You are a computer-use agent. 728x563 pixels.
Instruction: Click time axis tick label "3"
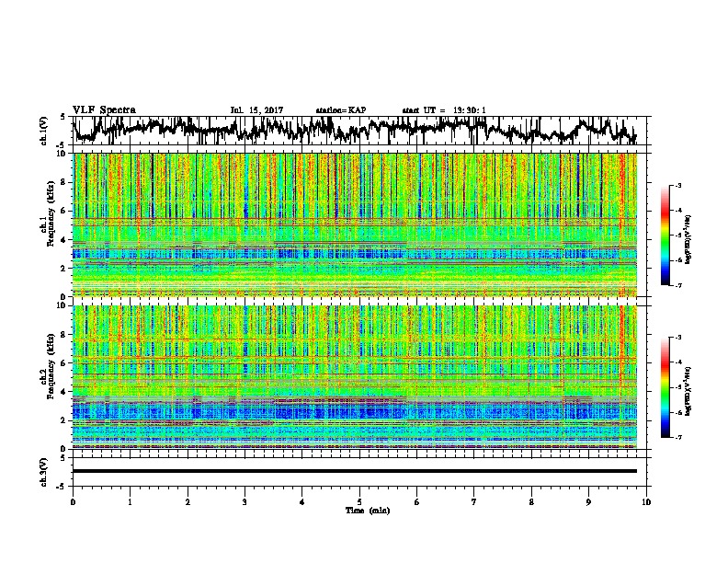[245, 502]
